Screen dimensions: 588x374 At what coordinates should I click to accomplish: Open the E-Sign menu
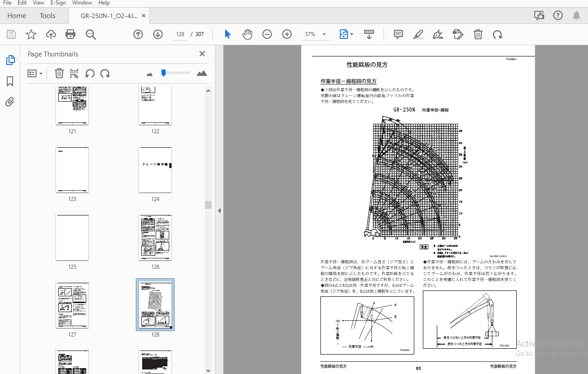(x=58, y=3)
